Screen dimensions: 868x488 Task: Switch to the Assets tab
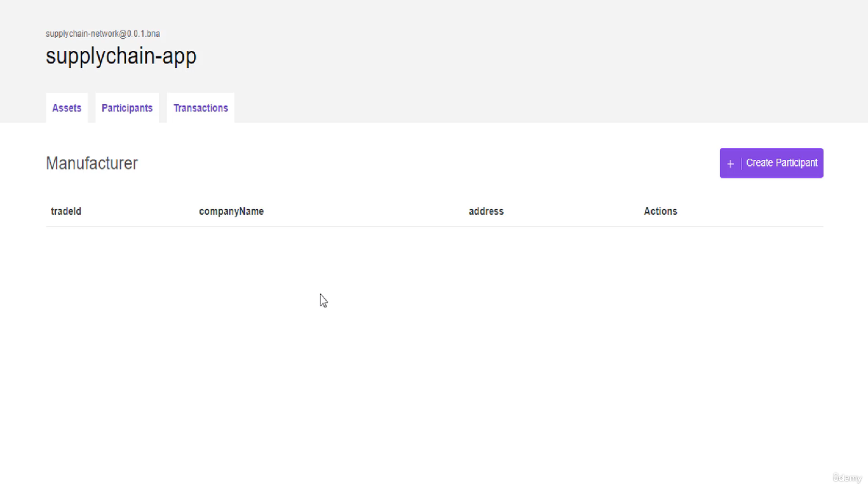click(x=66, y=107)
